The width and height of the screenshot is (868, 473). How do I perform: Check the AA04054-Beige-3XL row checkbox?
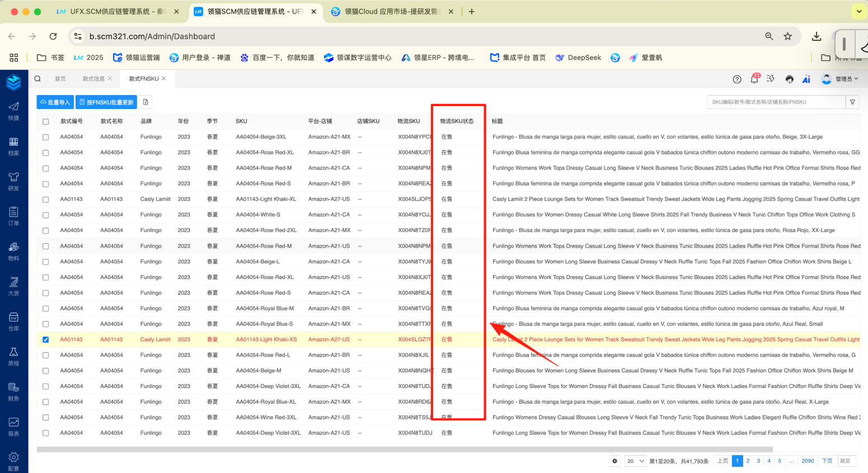pos(46,137)
